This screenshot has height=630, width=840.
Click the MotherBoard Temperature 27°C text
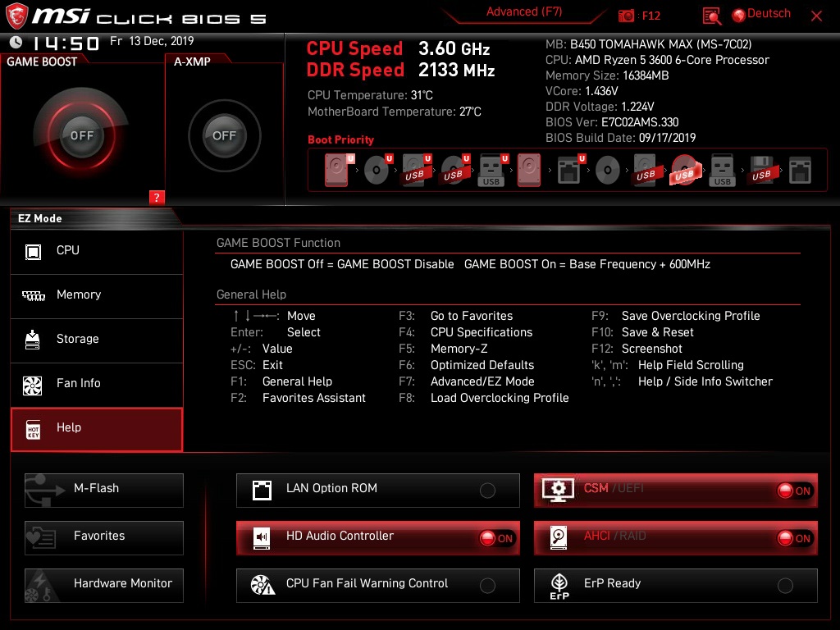pos(395,112)
